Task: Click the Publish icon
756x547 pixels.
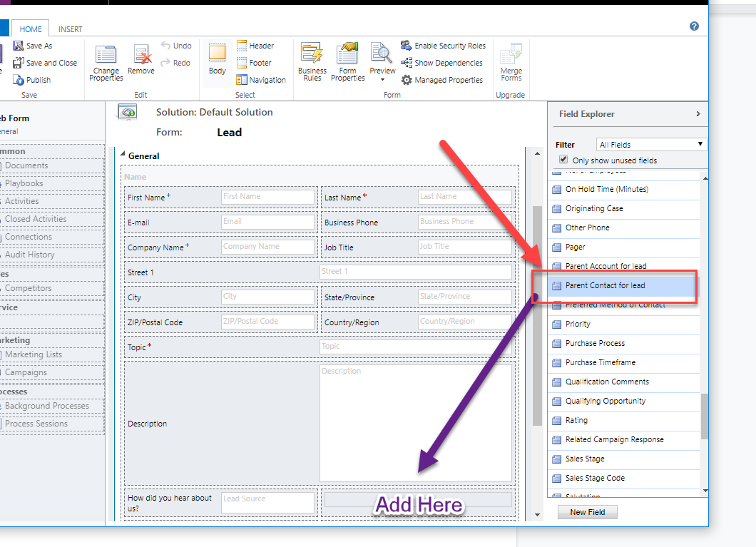Action: (x=19, y=80)
